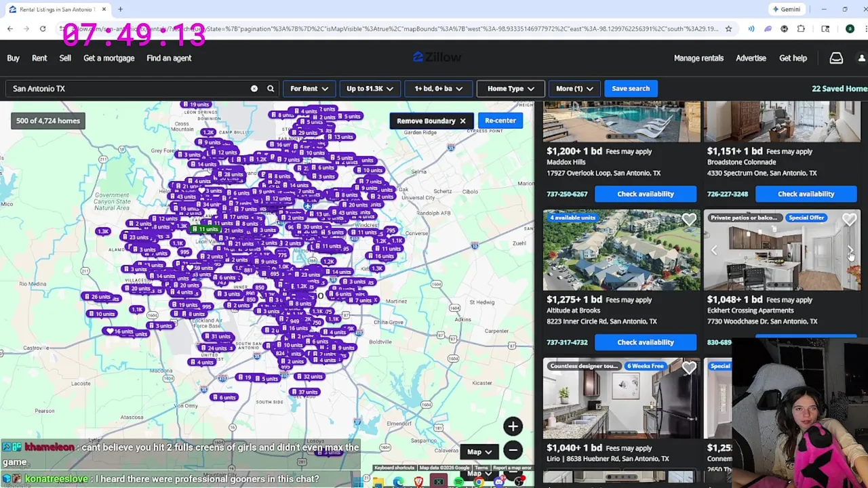Click Remove Boundary on the map
Viewport: 868px width, 488px height.
(431, 121)
